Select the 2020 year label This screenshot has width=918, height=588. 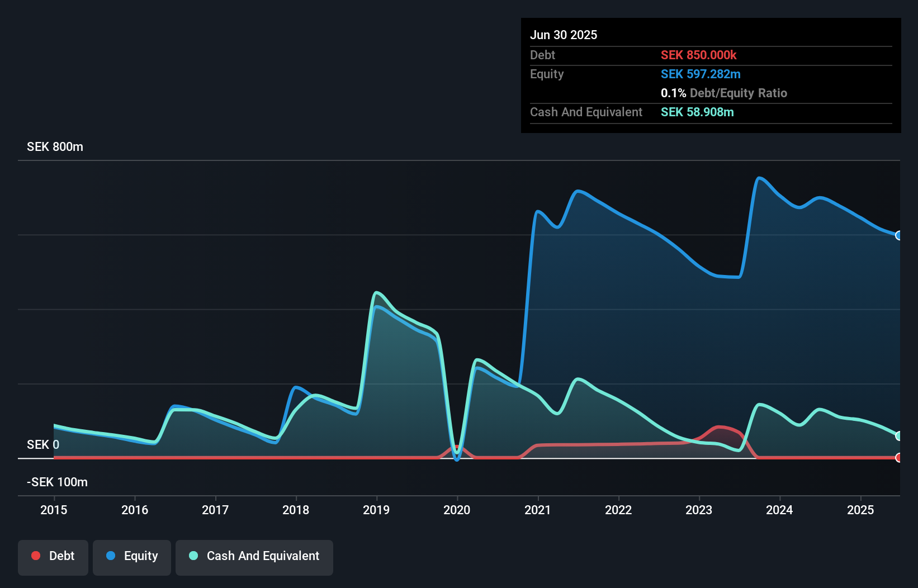point(457,510)
